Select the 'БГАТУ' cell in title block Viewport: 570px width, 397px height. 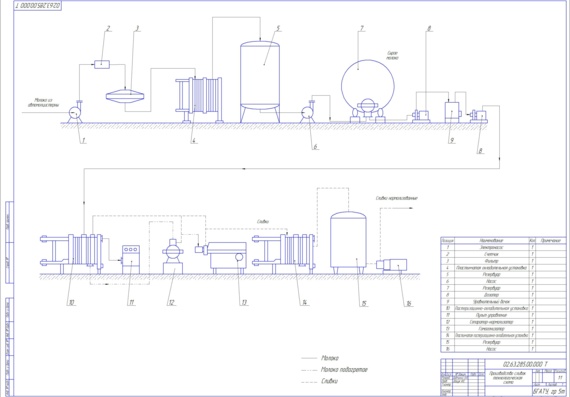(x=549, y=392)
